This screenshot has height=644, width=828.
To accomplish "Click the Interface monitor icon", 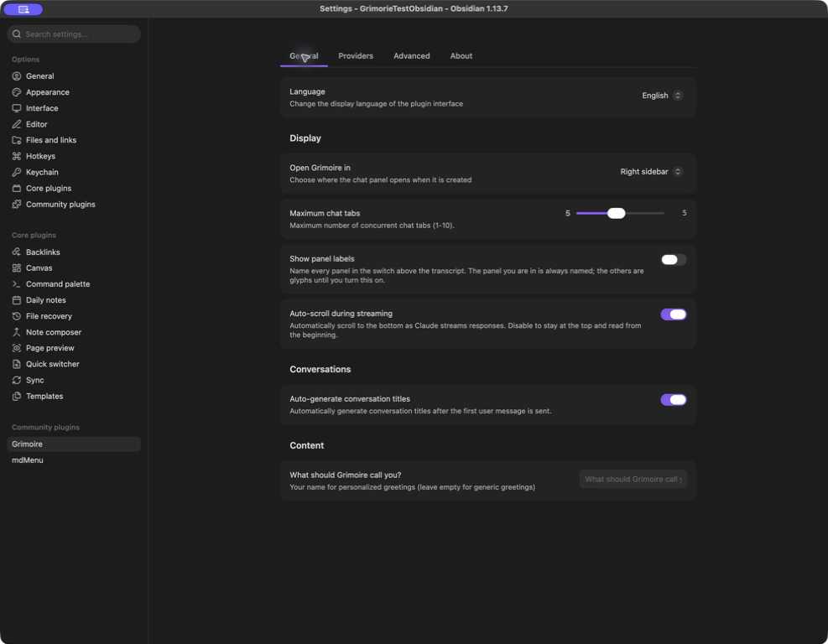I will (17, 108).
